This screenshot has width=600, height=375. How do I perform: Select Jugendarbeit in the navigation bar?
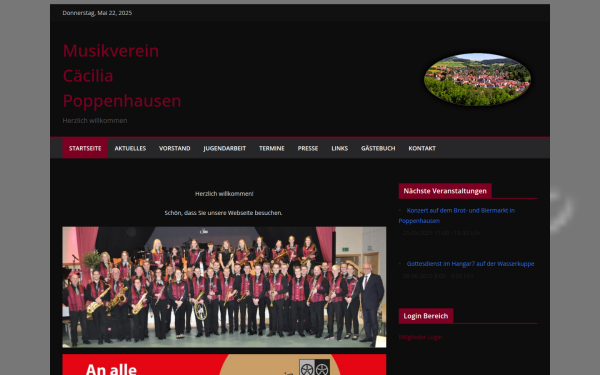click(x=225, y=148)
